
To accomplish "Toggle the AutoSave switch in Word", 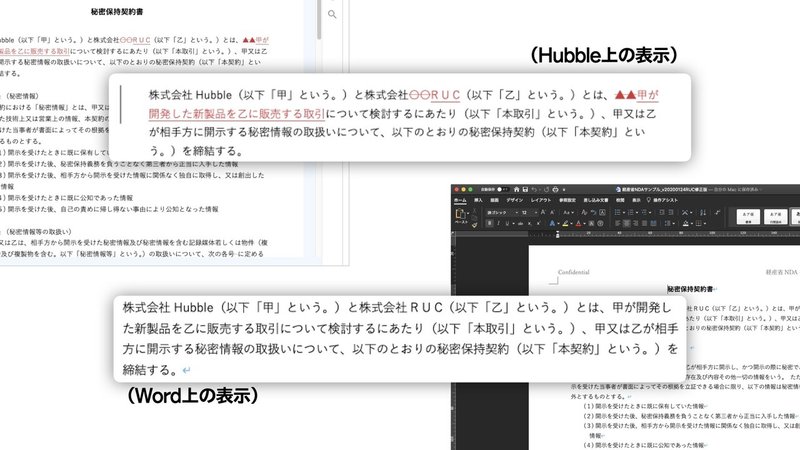I will click(502, 189).
